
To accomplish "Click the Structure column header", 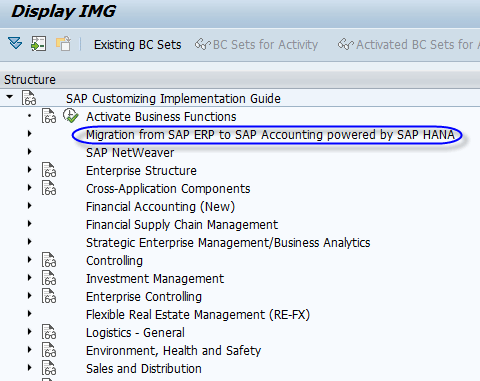I will tap(30, 80).
